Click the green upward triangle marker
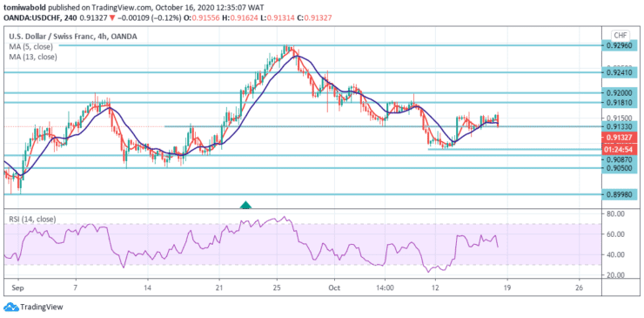 pyautogui.click(x=245, y=205)
